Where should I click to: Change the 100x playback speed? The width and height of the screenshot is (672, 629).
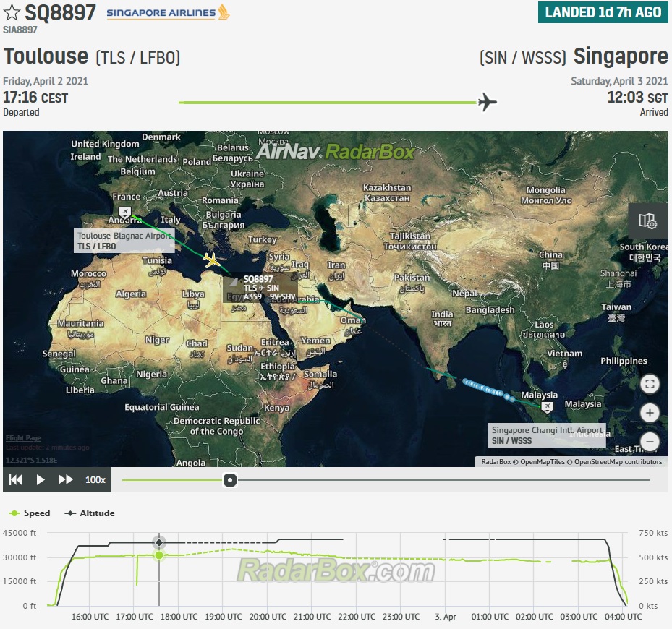pyautogui.click(x=95, y=479)
